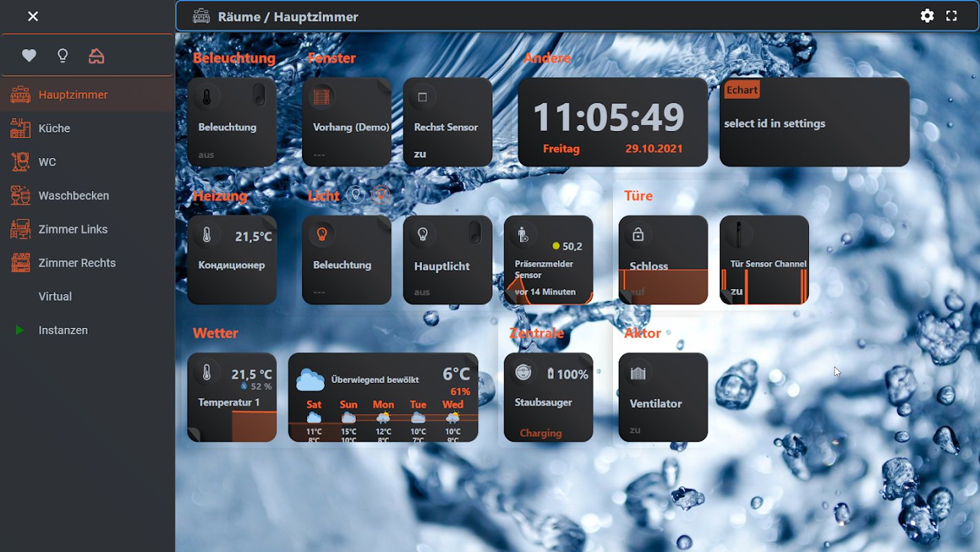Switch to rooms house tab in sidebar
Screen dimensions: 980x552
coord(97,56)
